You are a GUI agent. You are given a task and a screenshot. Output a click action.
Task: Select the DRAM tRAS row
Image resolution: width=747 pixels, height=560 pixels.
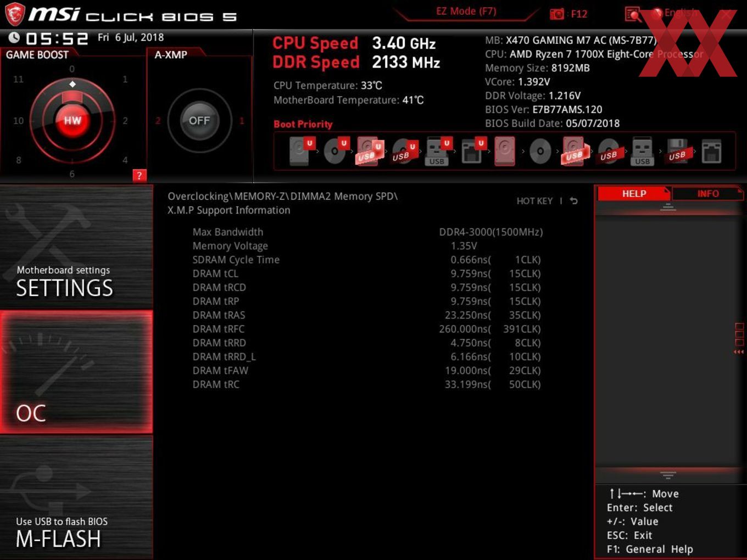(x=367, y=315)
